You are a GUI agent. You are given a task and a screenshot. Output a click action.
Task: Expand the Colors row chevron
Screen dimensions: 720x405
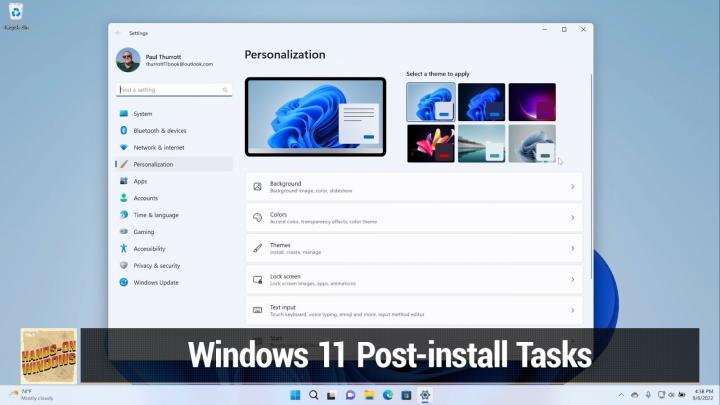click(x=573, y=218)
